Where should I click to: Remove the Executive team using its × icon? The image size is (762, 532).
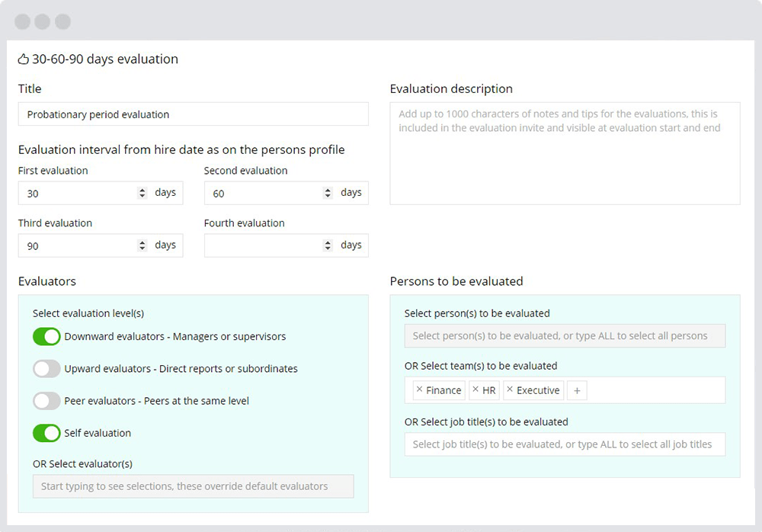(x=511, y=389)
